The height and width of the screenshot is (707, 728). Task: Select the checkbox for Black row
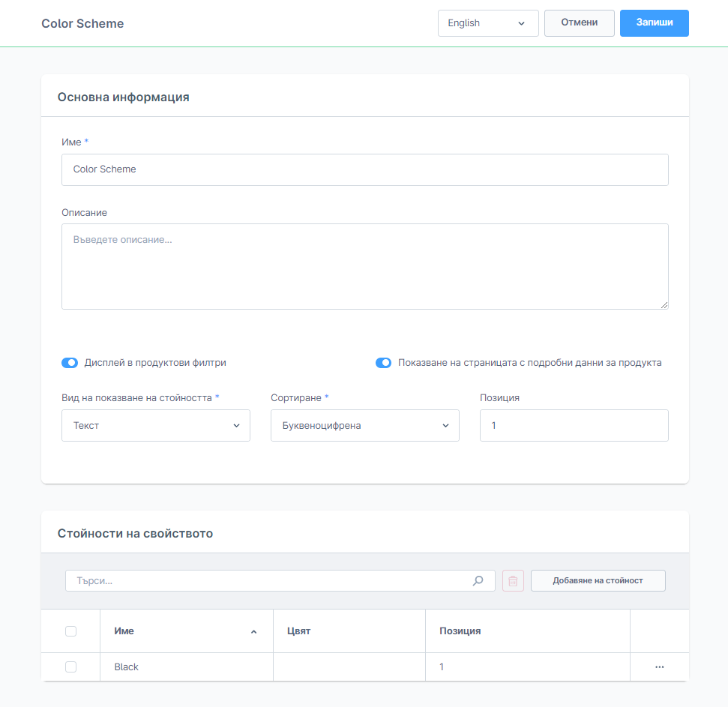tap(70, 667)
